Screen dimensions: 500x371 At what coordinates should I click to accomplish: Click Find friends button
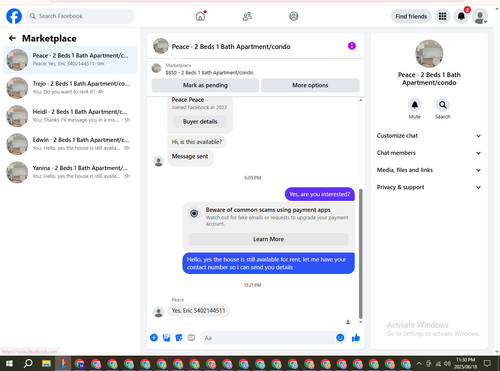click(x=411, y=16)
